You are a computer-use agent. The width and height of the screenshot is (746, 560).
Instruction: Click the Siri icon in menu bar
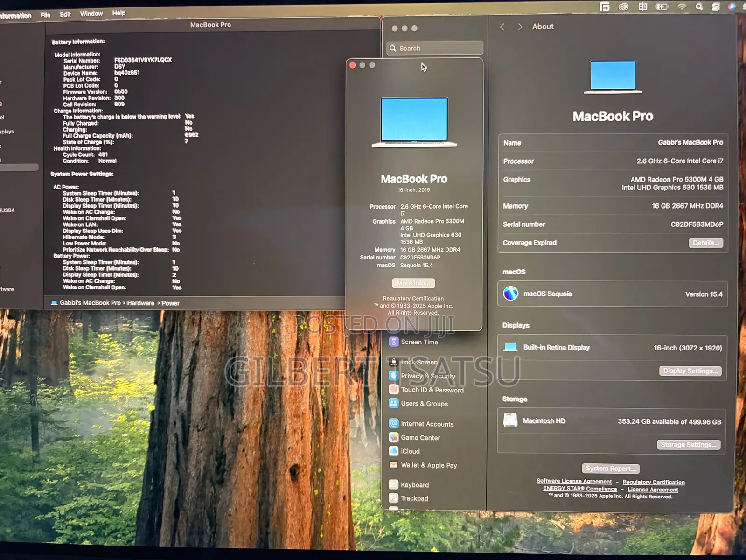click(x=732, y=7)
